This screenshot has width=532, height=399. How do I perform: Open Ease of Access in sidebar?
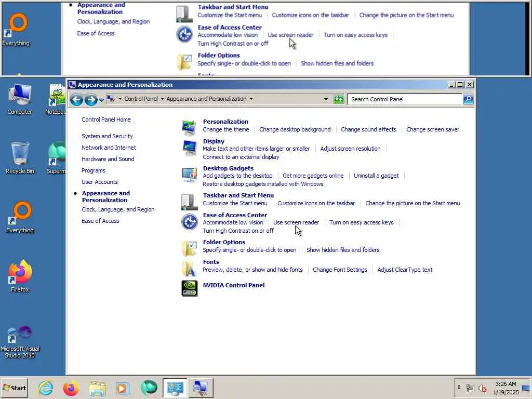pos(100,221)
